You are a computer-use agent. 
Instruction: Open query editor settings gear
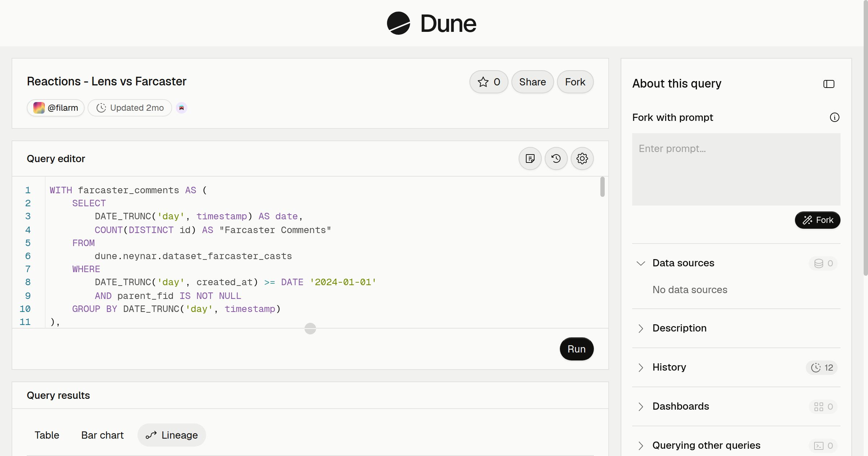(x=582, y=159)
